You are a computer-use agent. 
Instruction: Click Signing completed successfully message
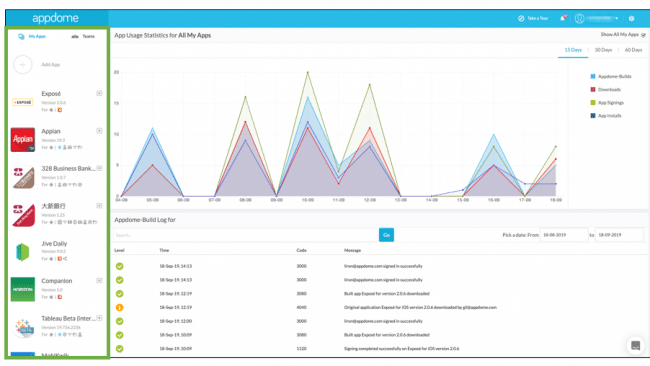[401, 349]
